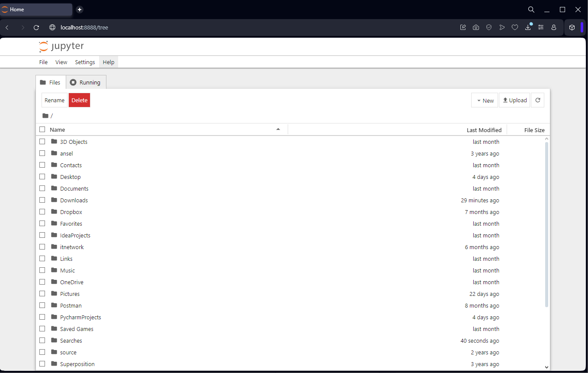
Task: Click the Name column sort arrow
Action: click(278, 129)
